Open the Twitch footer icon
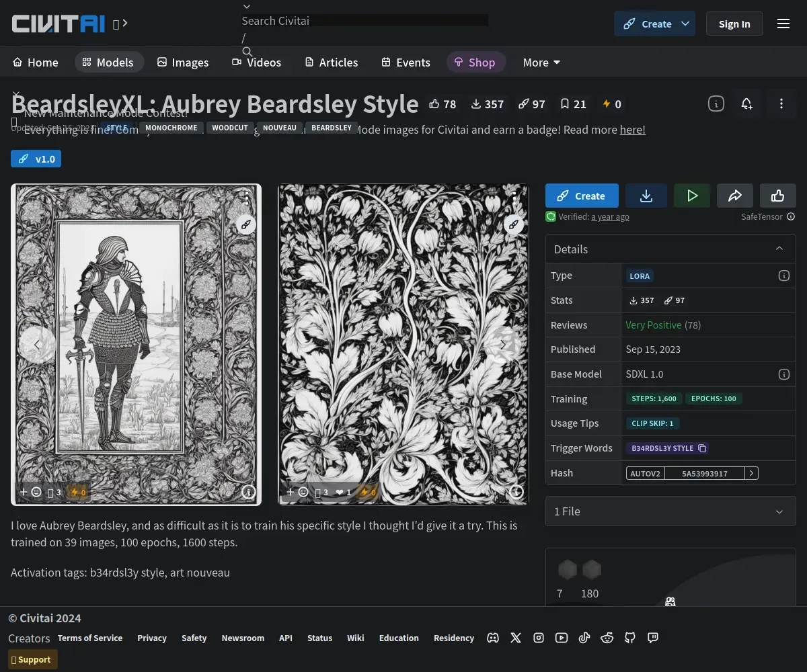 click(653, 638)
